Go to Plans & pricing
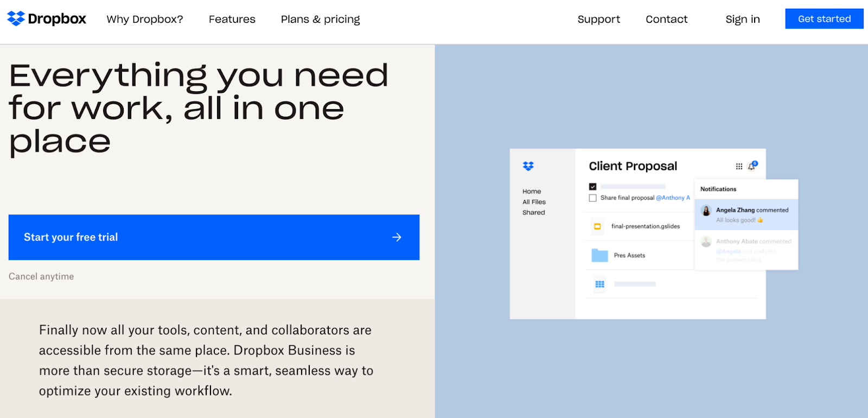The height and width of the screenshot is (418, 868). tap(320, 20)
